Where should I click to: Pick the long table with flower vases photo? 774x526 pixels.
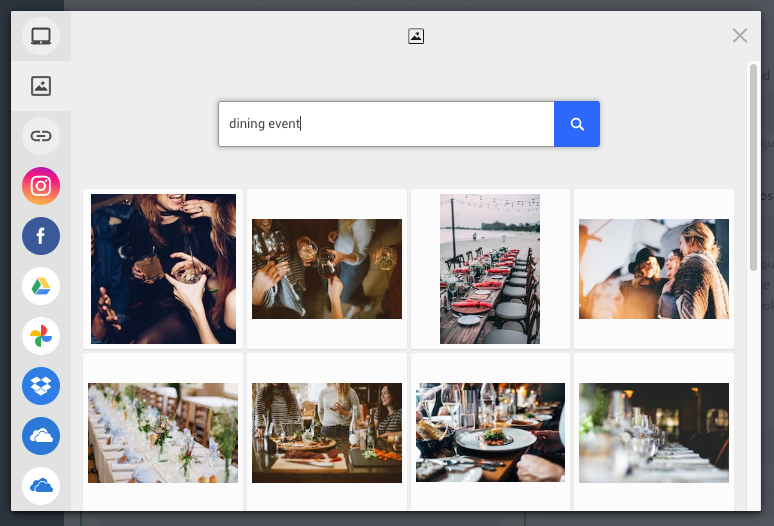pos(163,432)
